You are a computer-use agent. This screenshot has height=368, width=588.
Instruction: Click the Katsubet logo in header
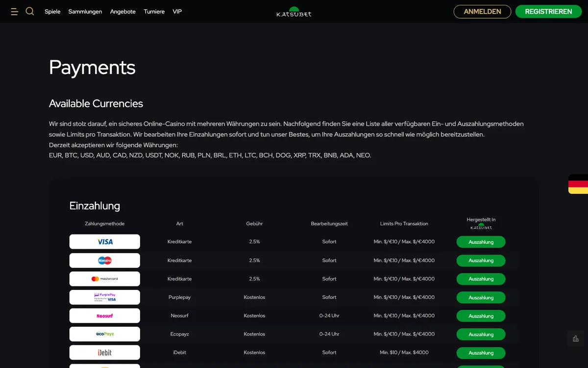294,12
